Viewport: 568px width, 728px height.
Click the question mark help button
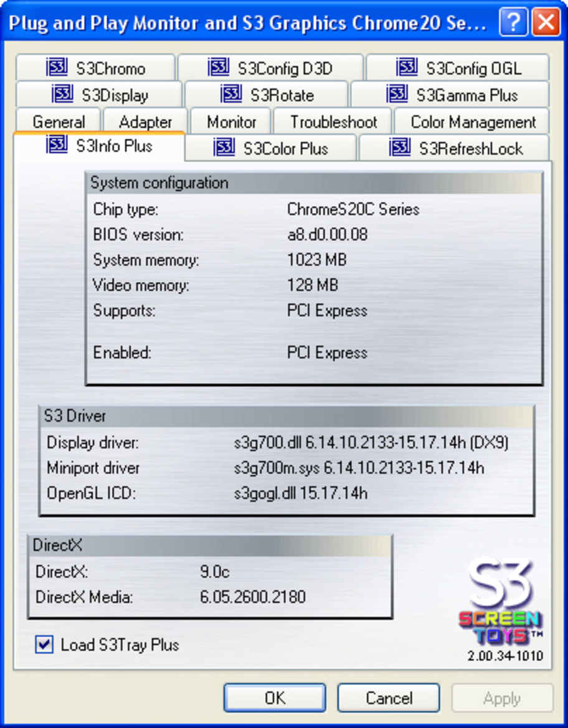[513, 22]
